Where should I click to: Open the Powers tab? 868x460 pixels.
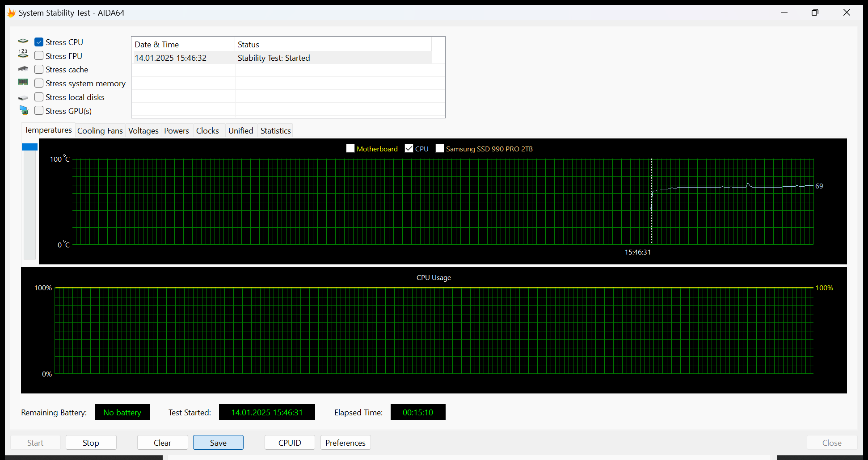click(x=177, y=131)
